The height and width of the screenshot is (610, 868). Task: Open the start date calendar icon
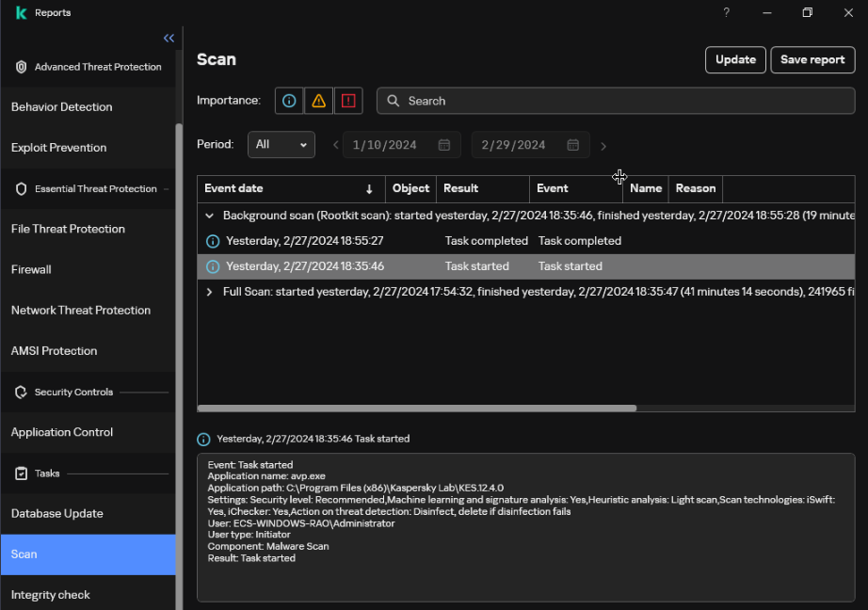pyautogui.click(x=444, y=145)
